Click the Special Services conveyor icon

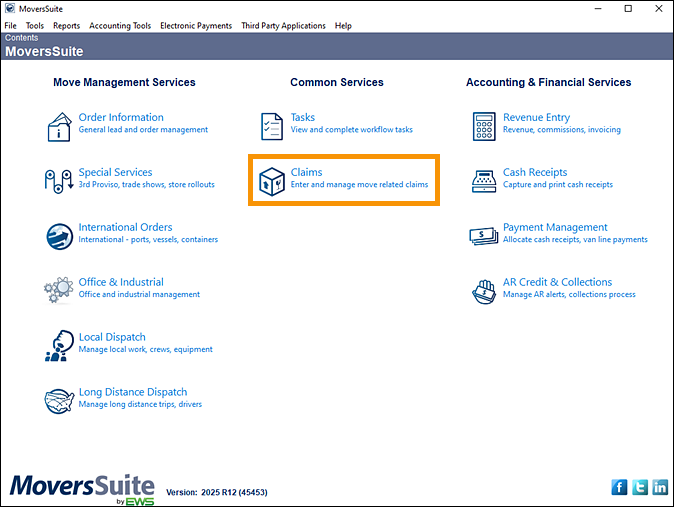tap(60, 181)
